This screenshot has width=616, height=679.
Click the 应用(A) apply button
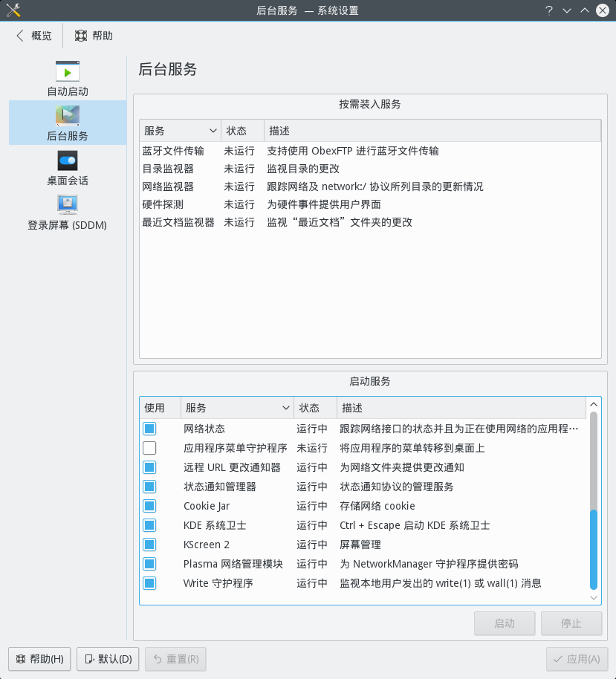point(577,659)
